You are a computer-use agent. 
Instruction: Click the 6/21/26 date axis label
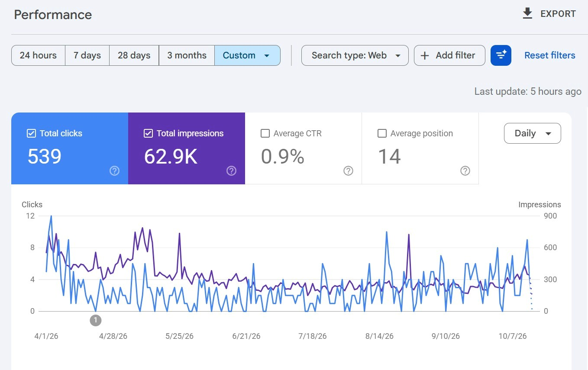(x=246, y=336)
